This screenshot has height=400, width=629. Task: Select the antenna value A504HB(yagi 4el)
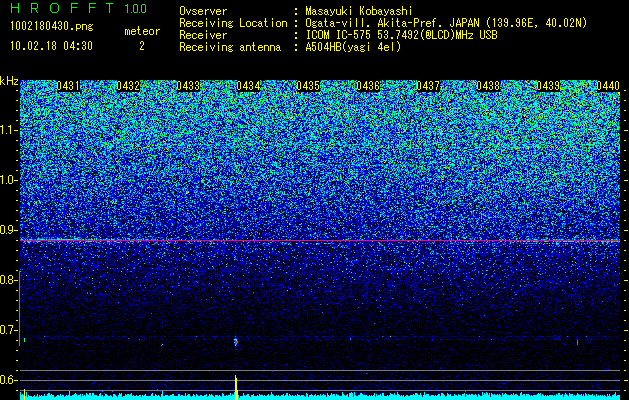[x=353, y=47]
